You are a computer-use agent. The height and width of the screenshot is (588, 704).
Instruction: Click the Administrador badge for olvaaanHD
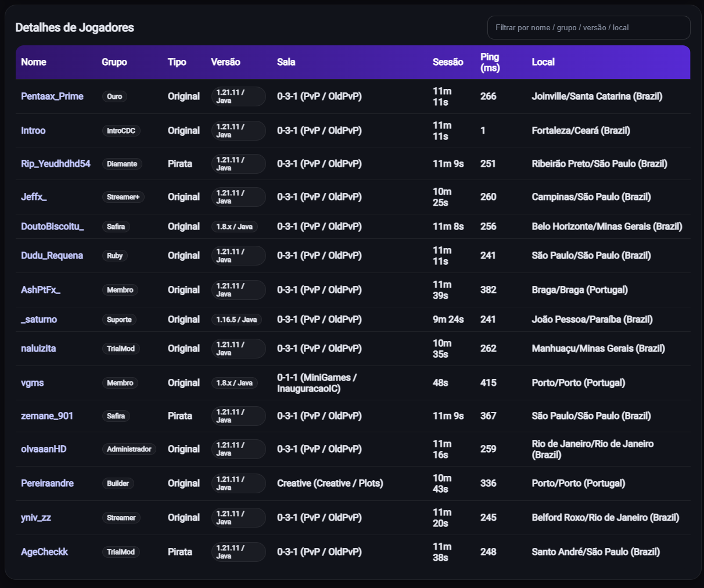coord(129,449)
